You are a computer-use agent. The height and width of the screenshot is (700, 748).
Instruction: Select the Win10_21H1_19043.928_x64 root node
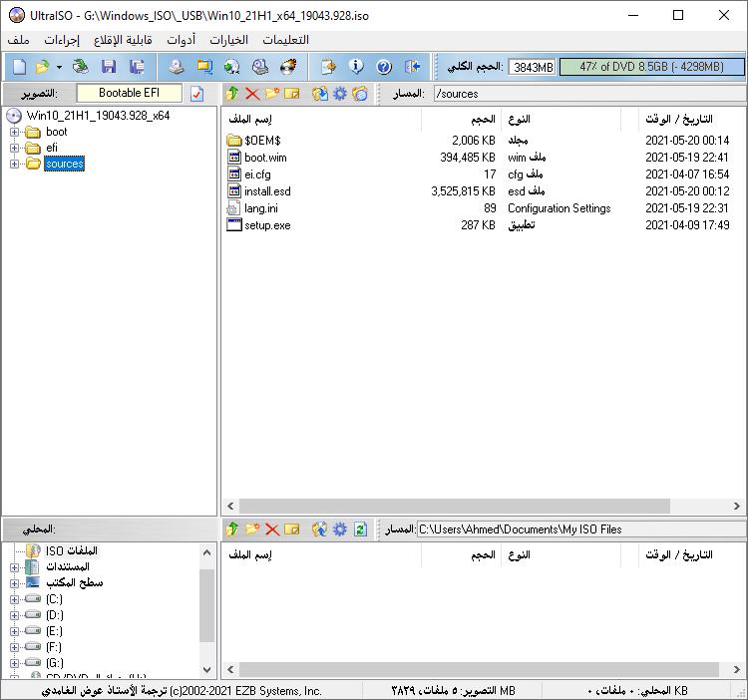click(x=98, y=116)
